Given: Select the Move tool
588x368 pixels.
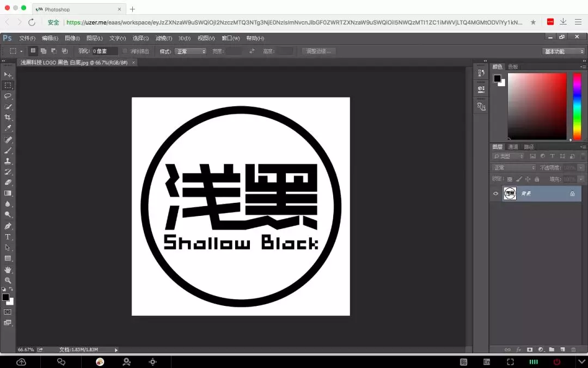Looking at the screenshot, I should [x=8, y=75].
